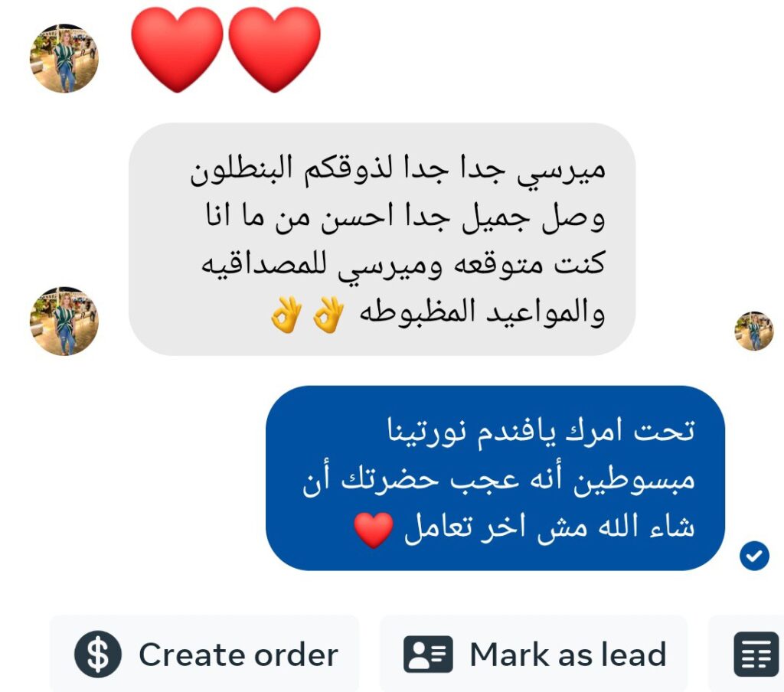Click the right big red heart emoji

[275, 50]
